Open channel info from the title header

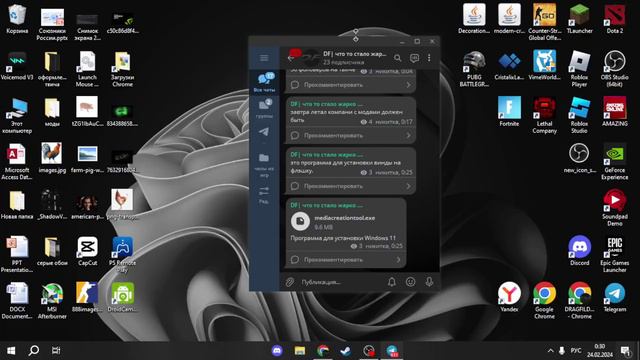(x=354, y=58)
